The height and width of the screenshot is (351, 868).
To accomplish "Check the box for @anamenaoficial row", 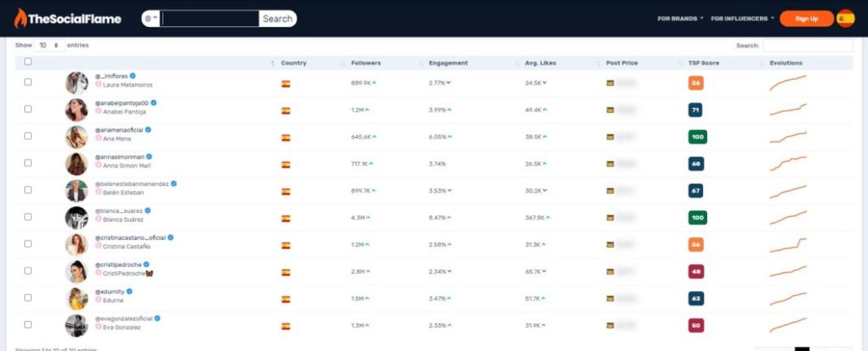I will pos(28,136).
